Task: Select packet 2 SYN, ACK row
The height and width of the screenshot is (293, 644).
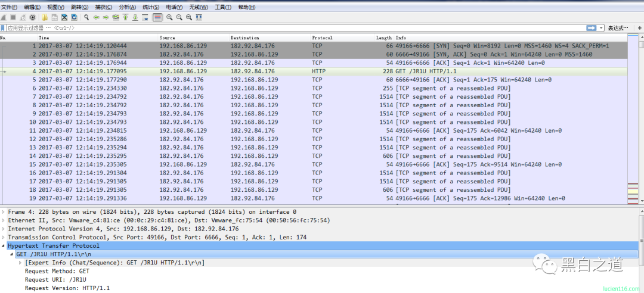Action: click(x=314, y=54)
